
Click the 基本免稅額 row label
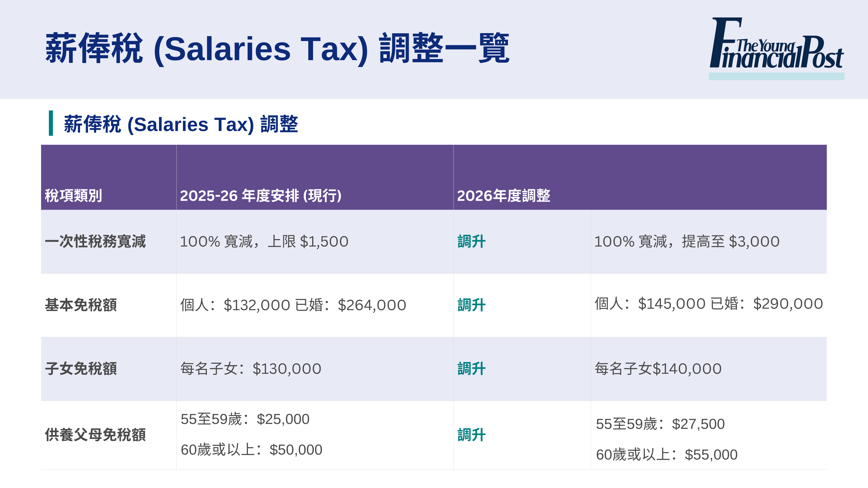click(x=81, y=305)
